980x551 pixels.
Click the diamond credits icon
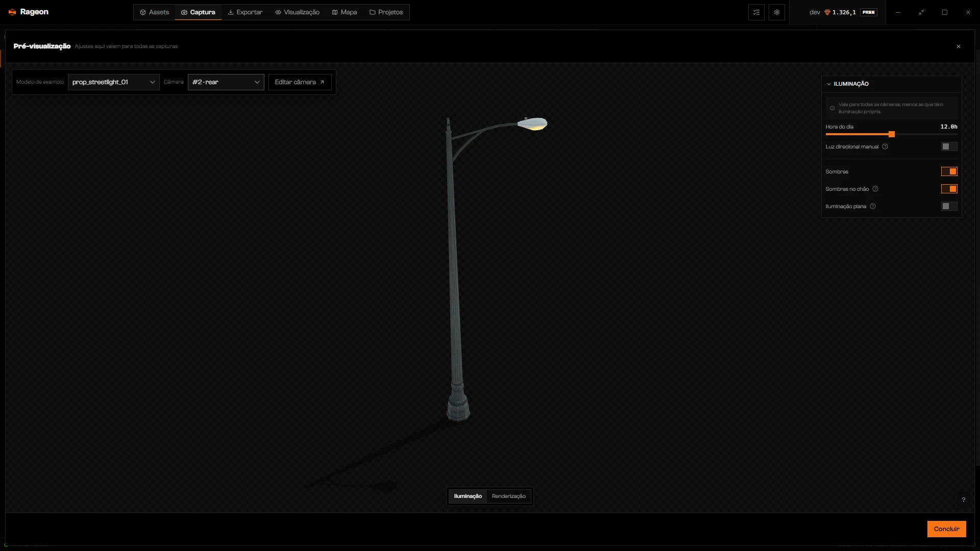click(x=827, y=12)
